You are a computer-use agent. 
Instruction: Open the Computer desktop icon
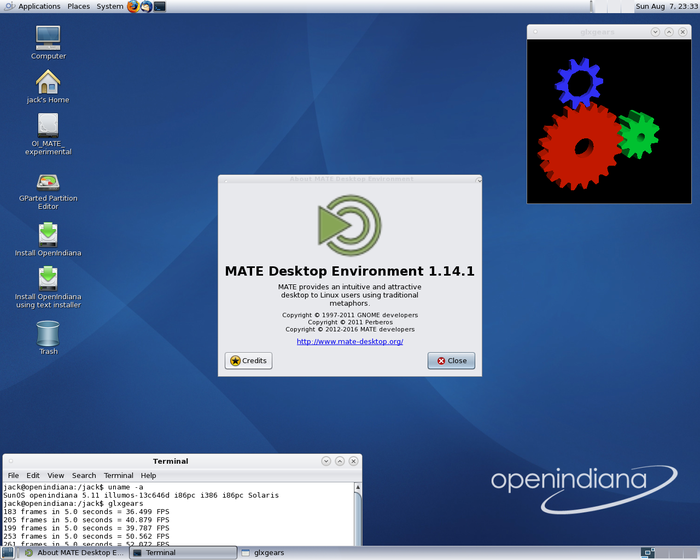tap(48, 38)
